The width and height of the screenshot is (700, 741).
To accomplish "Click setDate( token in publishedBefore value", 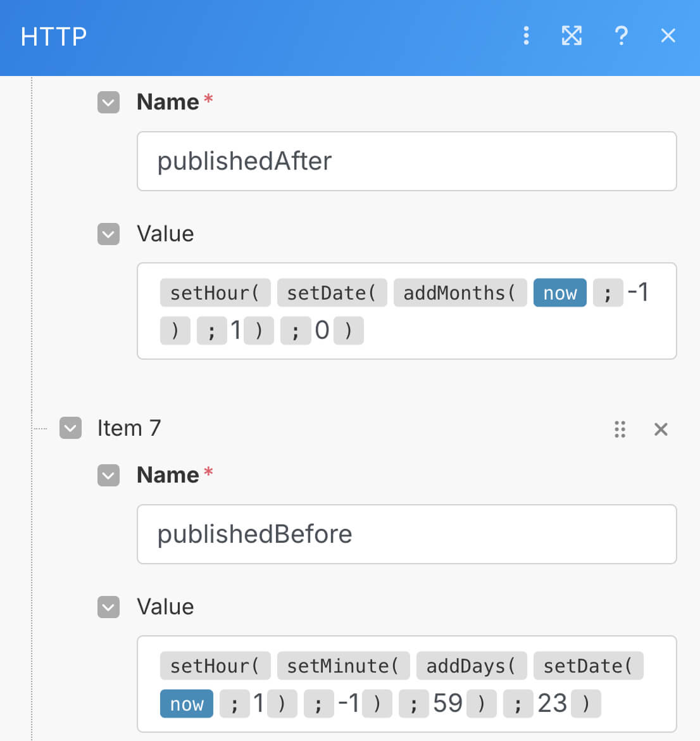I will coord(589,666).
